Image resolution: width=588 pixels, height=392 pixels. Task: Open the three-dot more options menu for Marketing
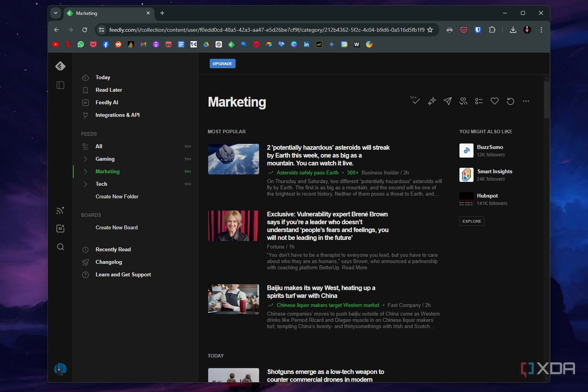(526, 101)
